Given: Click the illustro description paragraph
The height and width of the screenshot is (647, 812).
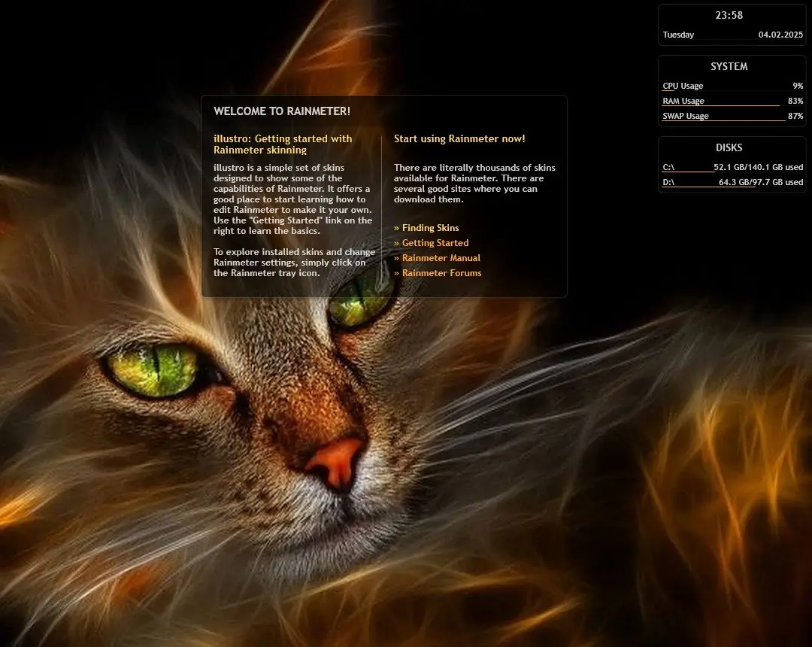Looking at the screenshot, I should click(x=292, y=199).
